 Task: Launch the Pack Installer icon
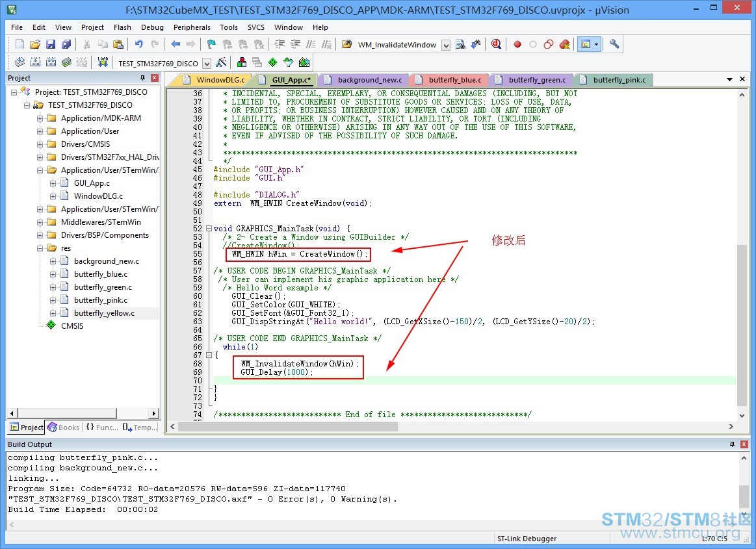pos(304,62)
